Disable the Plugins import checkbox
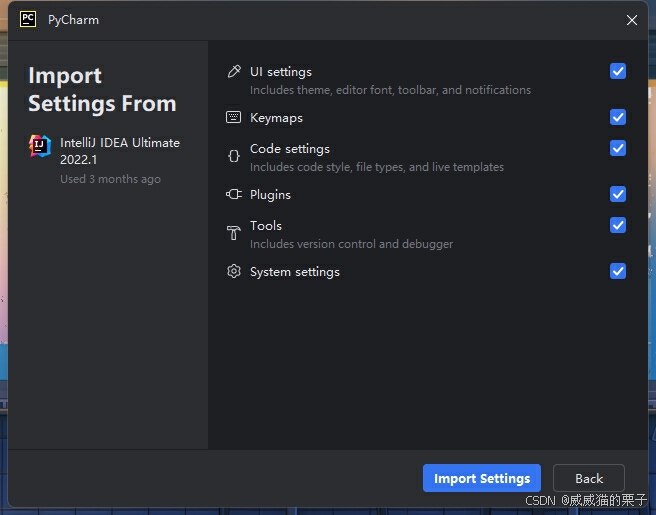This screenshot has width=656, height=515. (x=618, y=194)
